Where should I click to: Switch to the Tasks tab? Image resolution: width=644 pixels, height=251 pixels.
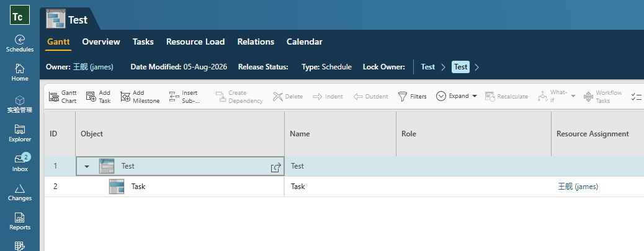click(x=143, y=42)
